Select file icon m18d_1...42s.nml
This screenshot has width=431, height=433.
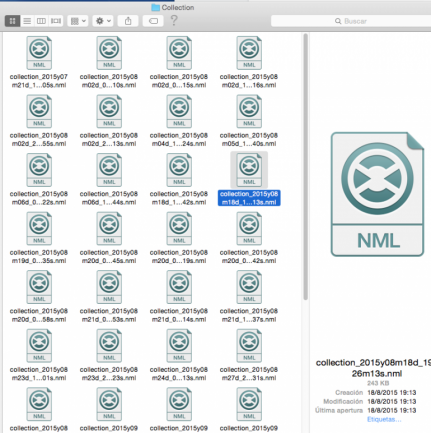[179, 170]
